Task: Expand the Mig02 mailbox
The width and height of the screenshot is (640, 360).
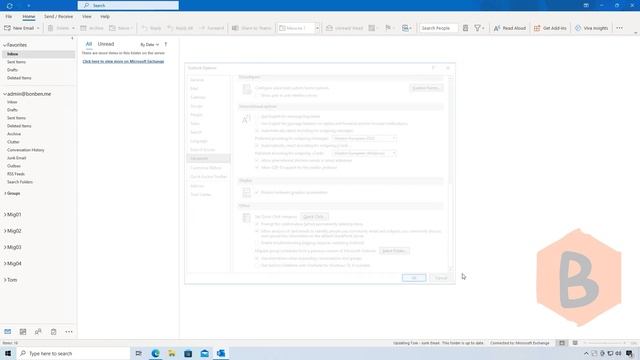Action: pyautogui.click(x=5, y=231)
